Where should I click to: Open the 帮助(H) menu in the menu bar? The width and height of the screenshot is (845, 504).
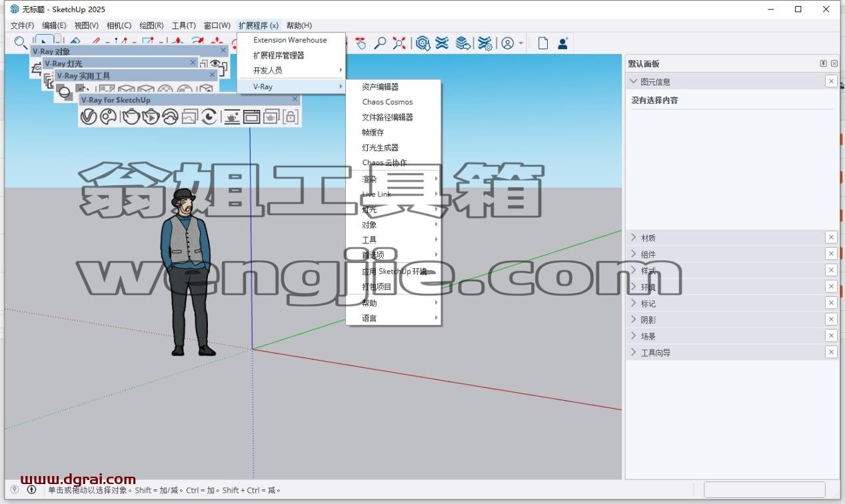(299, 25)
